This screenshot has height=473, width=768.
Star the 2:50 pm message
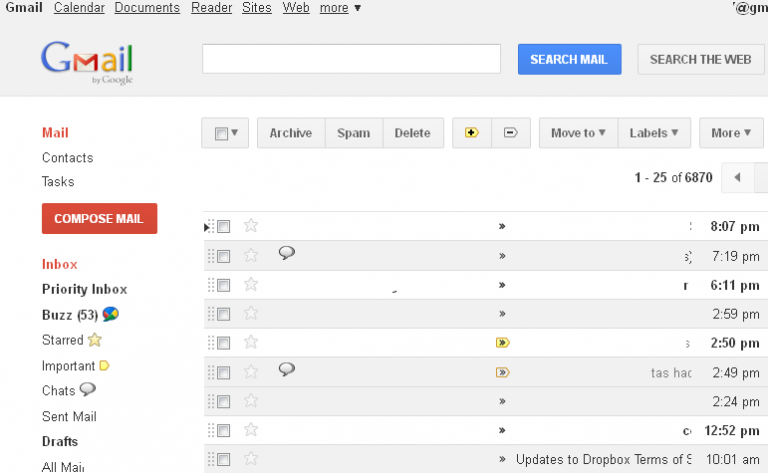(251, 342)
